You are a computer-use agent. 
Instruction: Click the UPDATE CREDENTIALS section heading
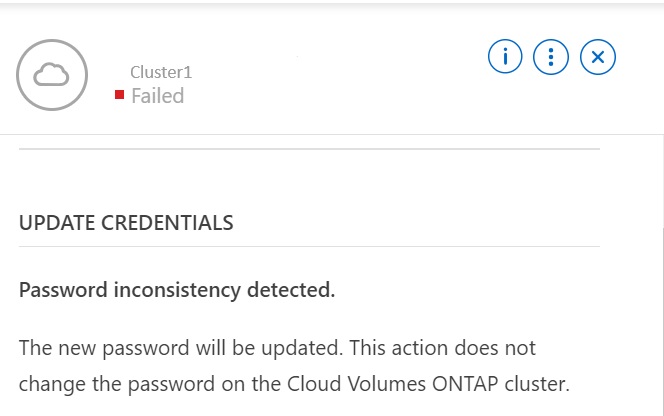coord(126,222)
